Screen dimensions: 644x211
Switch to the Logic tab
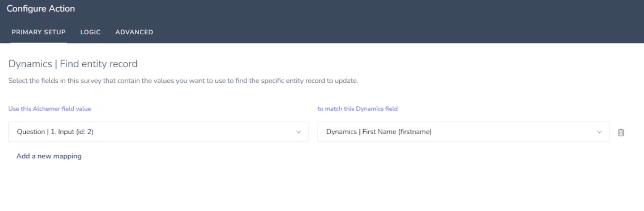[90, 32]
